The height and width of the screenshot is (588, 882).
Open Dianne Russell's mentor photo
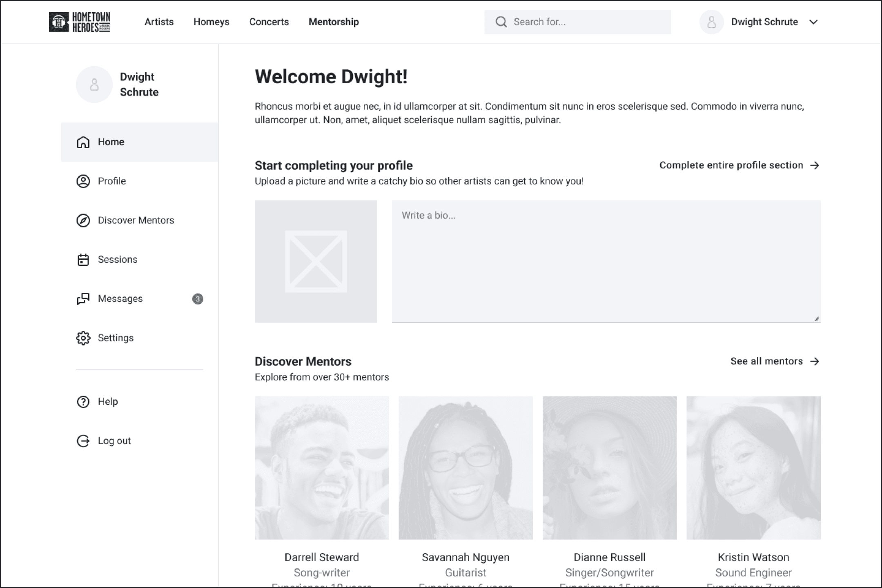coord(610,468)
